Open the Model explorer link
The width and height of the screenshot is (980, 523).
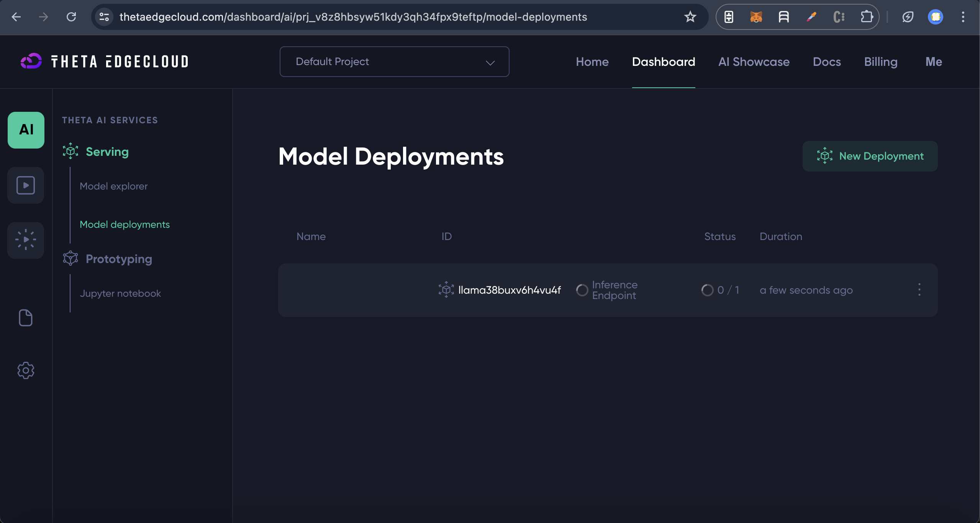[x=113, y=186]
